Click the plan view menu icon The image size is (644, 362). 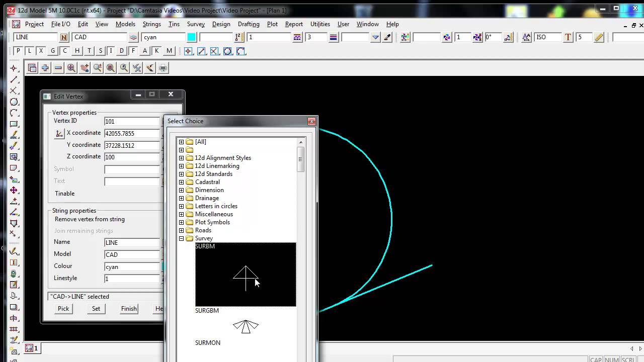tap(32, 68)
